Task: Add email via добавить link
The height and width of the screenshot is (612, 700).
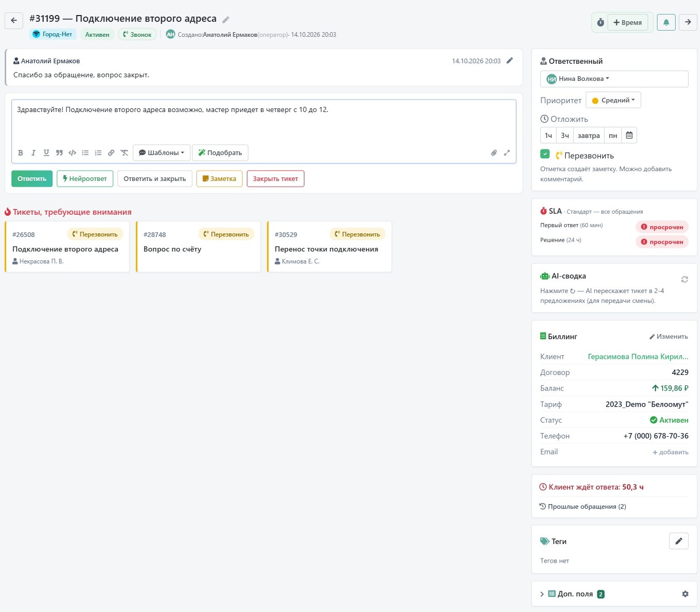Action: [670, 452]
